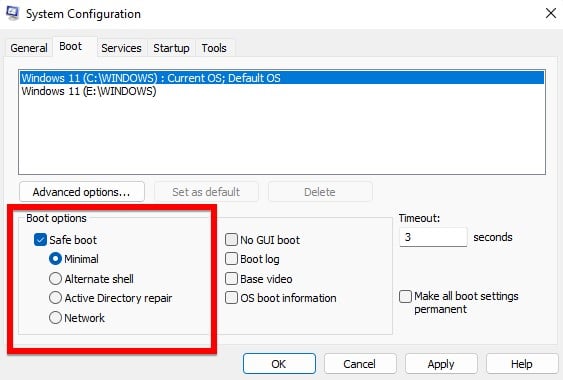Open the Services tab

pos(121,48)
